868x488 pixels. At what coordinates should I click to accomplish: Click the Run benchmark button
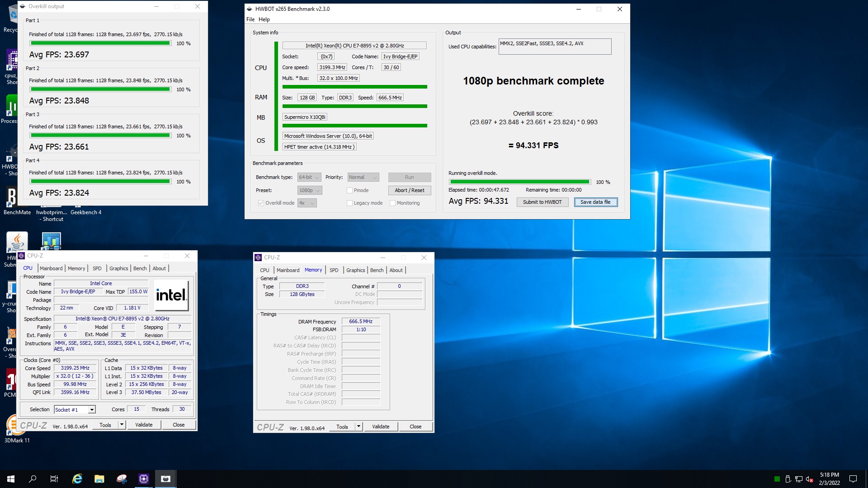[410, 178]
